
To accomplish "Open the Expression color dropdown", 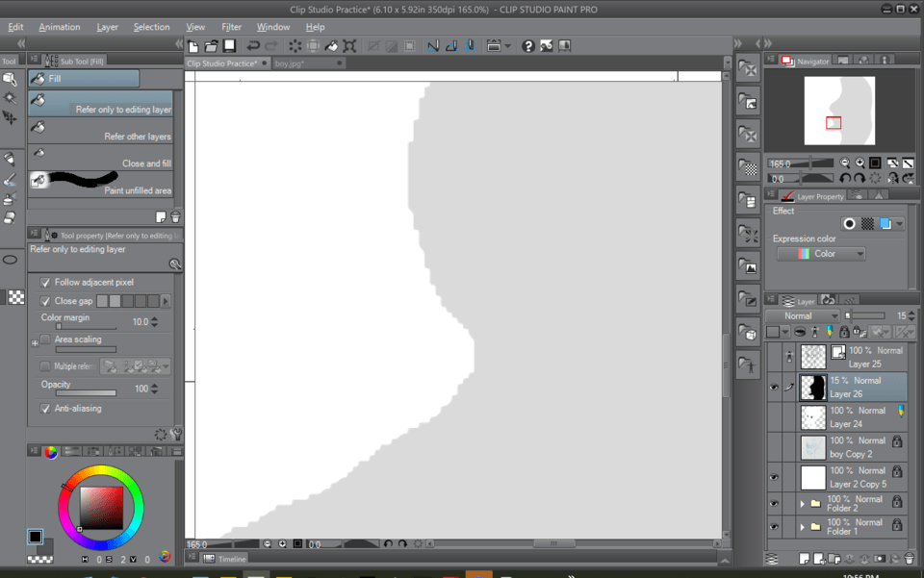I will tap(821, 254).
